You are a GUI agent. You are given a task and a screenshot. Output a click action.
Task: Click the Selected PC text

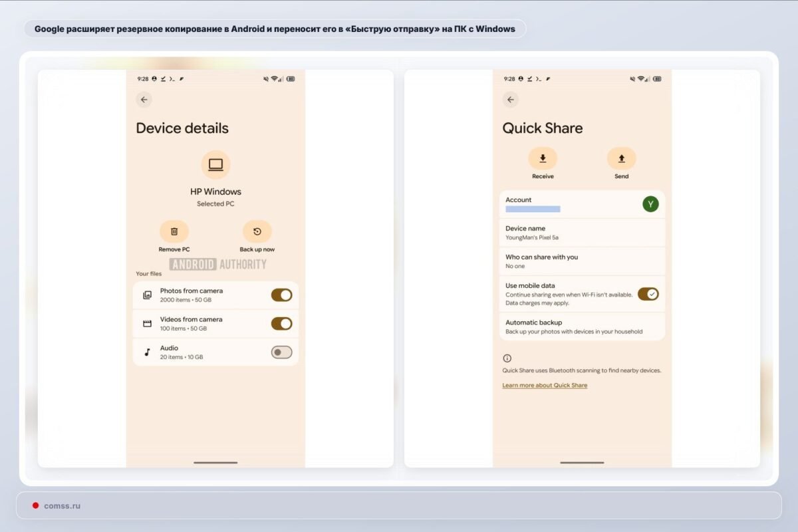215,204
